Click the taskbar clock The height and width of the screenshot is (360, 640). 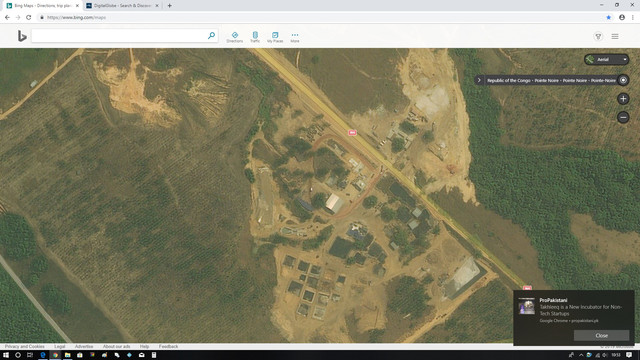616,355
